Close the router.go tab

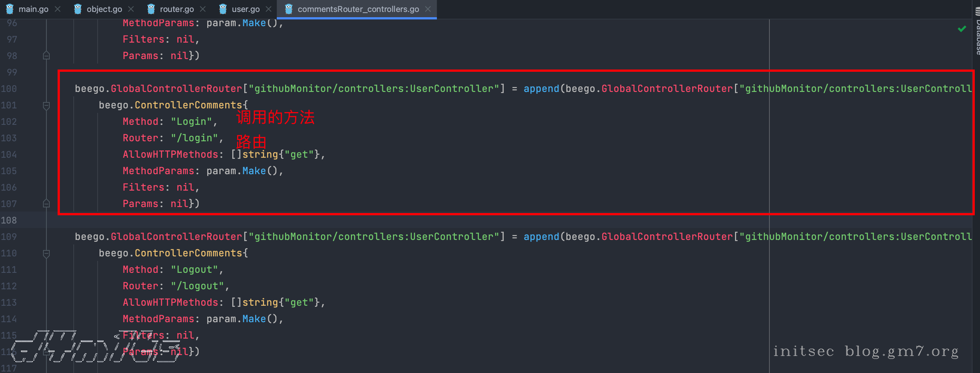(x=203, y=9)
